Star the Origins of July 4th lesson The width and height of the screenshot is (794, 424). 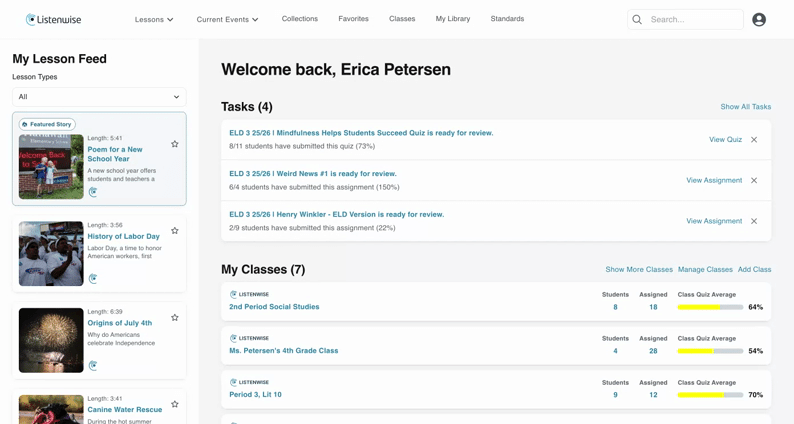click(x=175, y=318)
